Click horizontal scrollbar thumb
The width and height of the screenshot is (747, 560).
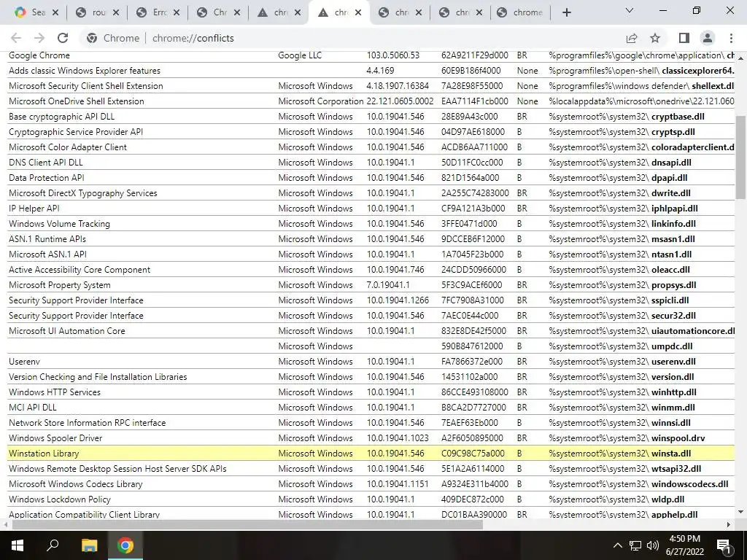point(247,524)
